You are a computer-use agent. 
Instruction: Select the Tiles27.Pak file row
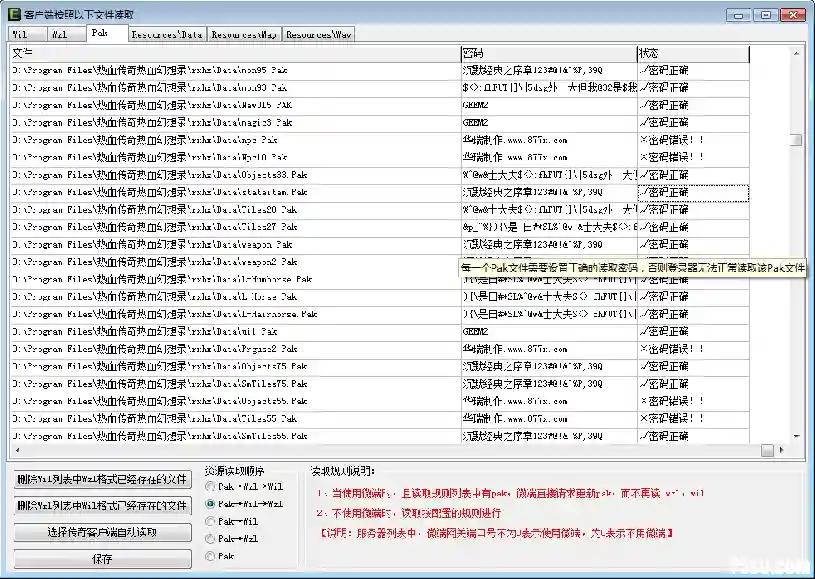click(x=380, y=227)
